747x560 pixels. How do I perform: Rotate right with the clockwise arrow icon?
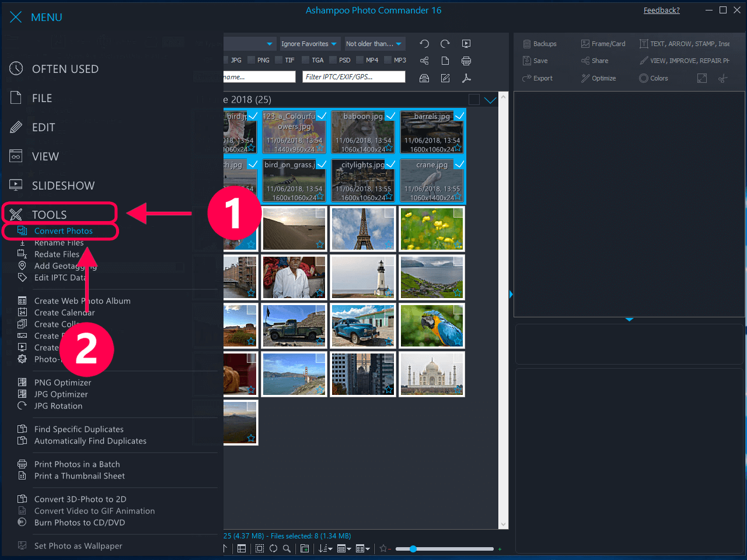(445, 44)
